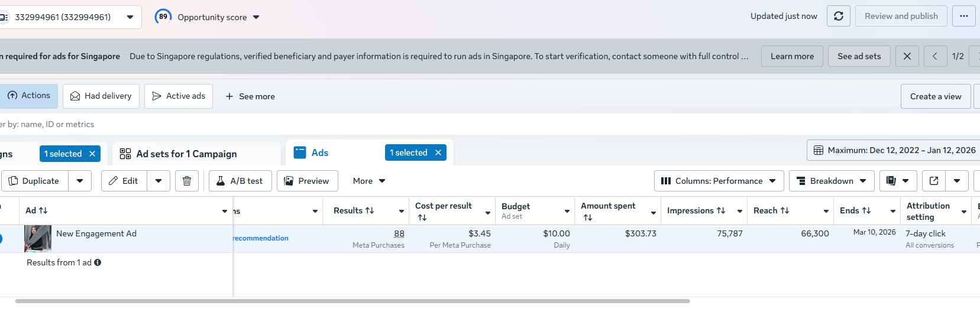The height and width of the screenshot is (315, 980).
Task: Click the Review and publish button
Action: coord(901,16)
